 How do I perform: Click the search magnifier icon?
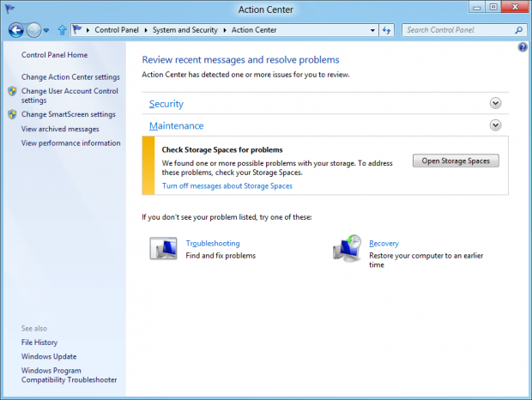tap(519, 30)
